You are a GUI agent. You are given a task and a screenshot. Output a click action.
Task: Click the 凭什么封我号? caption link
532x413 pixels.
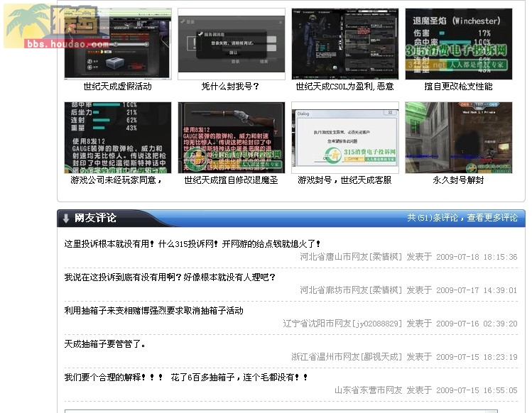coord(230,87)
